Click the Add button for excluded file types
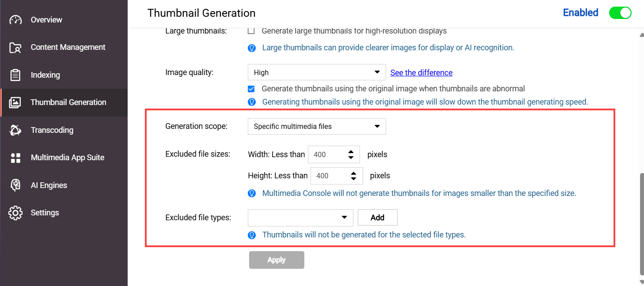This screenshot has width=644, height=286. [377, 217]
